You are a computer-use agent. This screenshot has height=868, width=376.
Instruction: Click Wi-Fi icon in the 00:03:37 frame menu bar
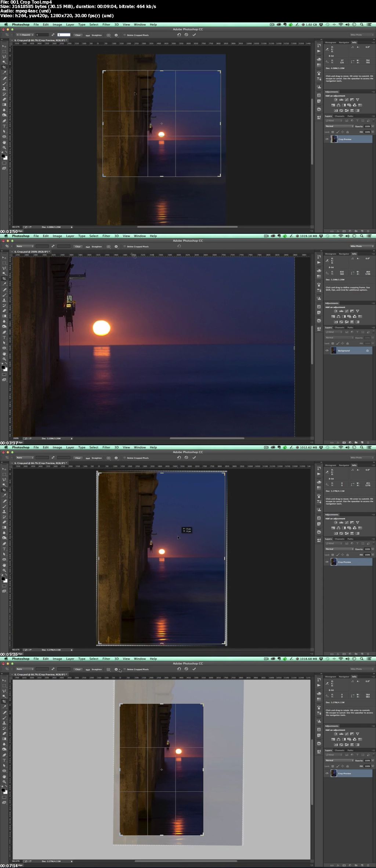tap(341, 236)
